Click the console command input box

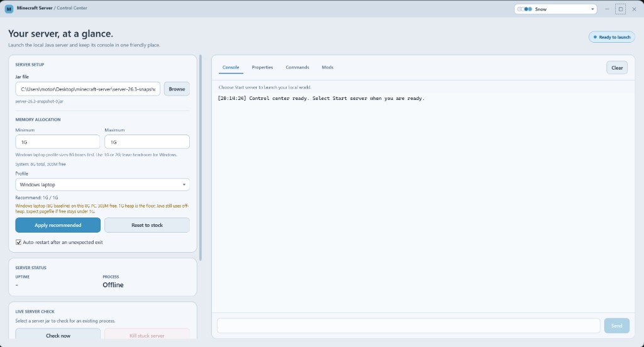(x=409, y=326)
